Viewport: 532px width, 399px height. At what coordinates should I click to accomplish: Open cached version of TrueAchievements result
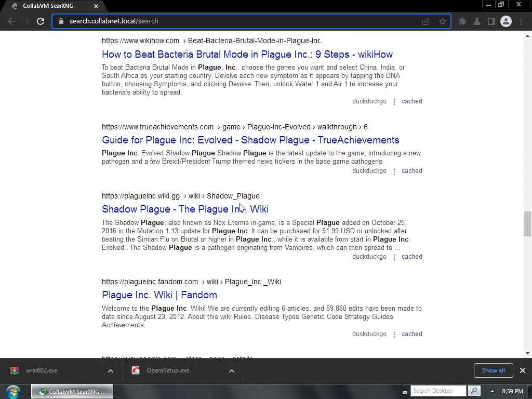[x=412, y=170]
